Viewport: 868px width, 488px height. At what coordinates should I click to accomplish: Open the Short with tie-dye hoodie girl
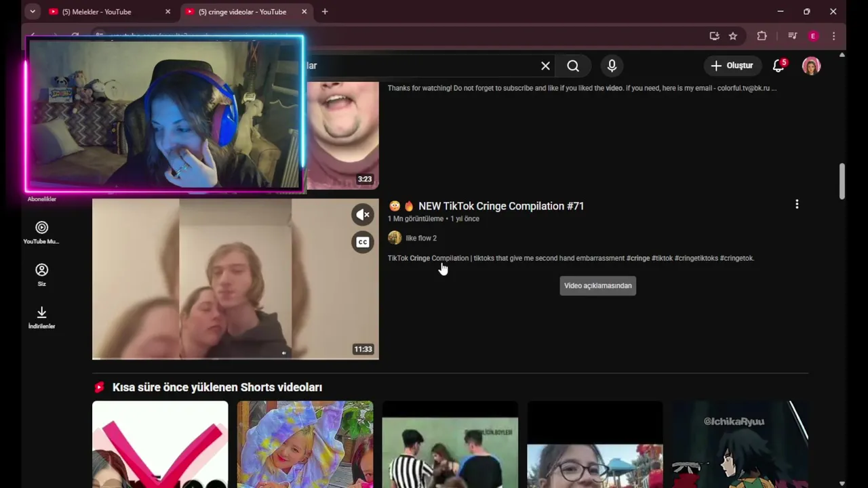point(305,444)
